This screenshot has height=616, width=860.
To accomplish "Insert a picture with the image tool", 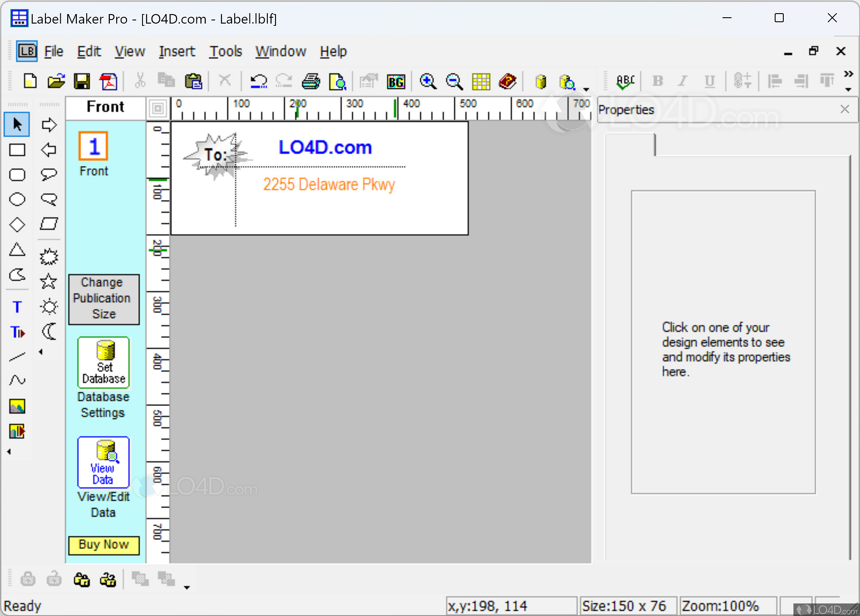I will coord(17,406).
